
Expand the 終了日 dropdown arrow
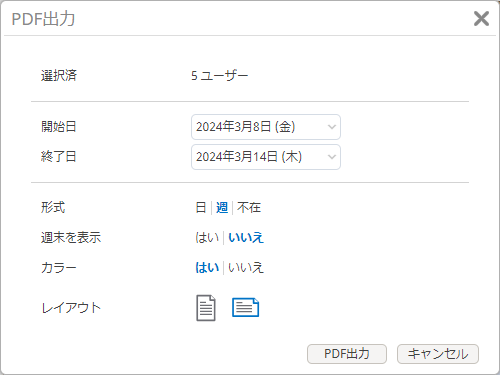332,157
